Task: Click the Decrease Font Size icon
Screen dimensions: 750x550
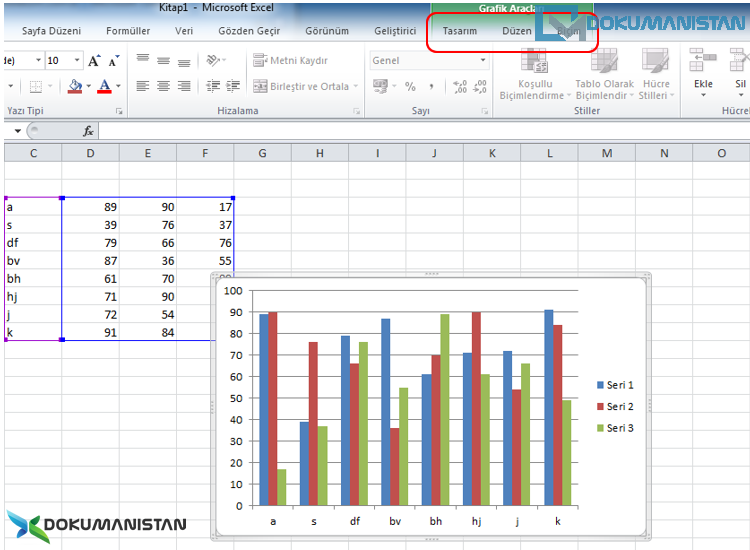Action: (x=113, y=61)
